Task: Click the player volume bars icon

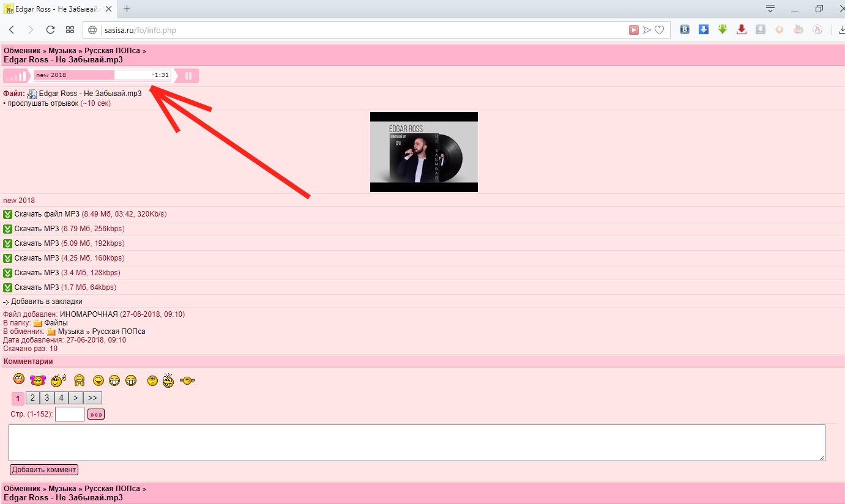Action: [17, 76]
